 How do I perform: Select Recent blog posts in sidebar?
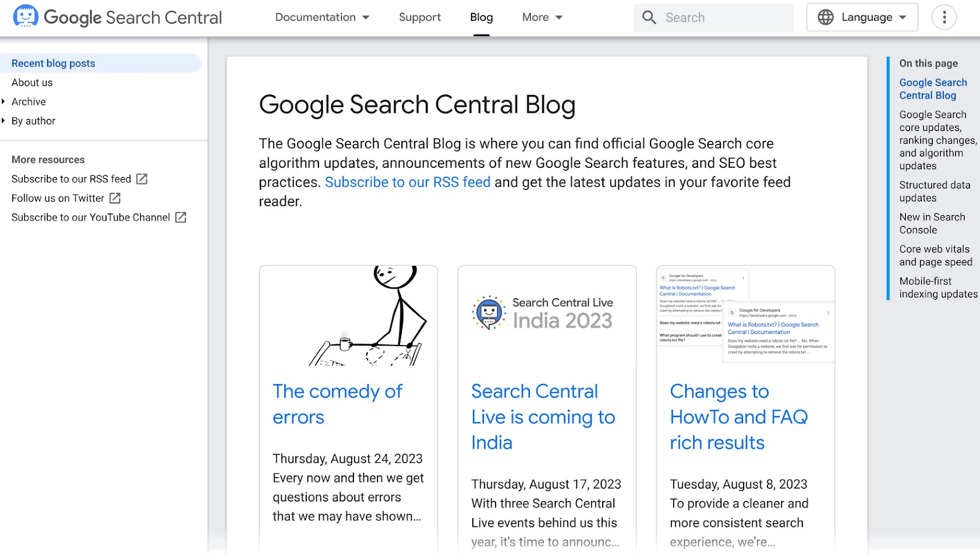pyautogui.click(x=100, y=63)
